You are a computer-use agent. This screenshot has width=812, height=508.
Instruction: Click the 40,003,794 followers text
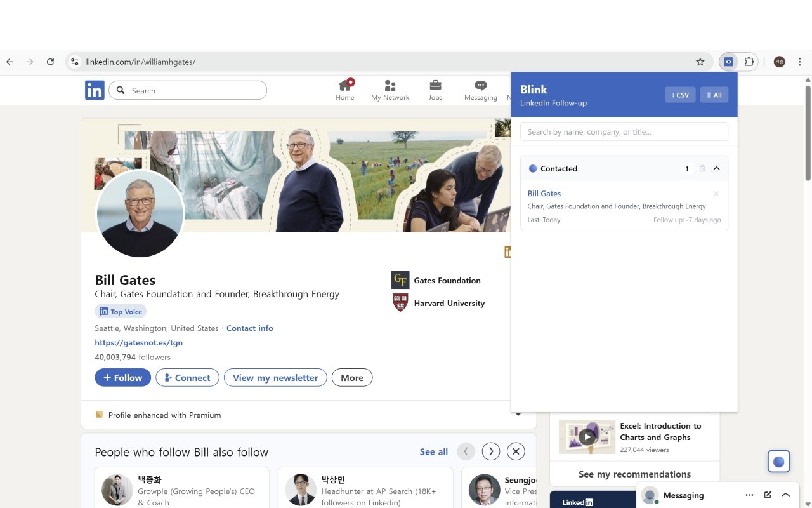pos(133,357)
